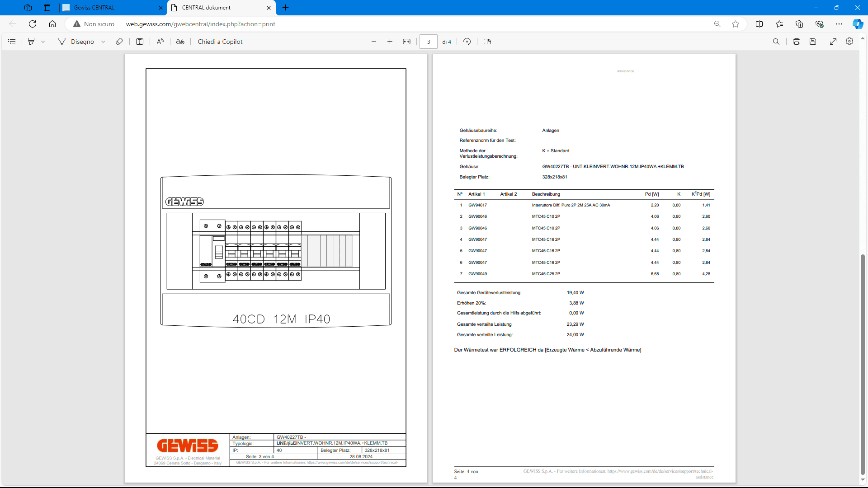The image size is (868, 488).
Task: Print the PDF document
Action: coord(797,42)
